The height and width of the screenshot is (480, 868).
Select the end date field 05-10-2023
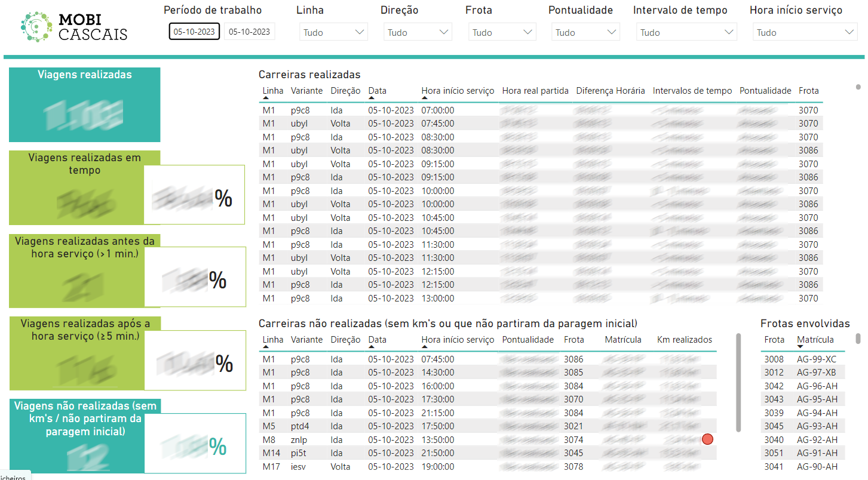pos(249,31)
